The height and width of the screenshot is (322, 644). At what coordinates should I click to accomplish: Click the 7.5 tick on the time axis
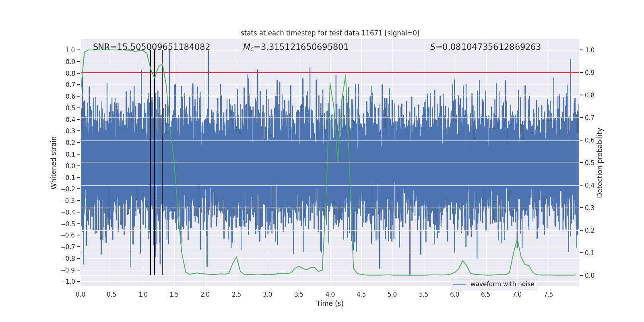pos(548,294)
